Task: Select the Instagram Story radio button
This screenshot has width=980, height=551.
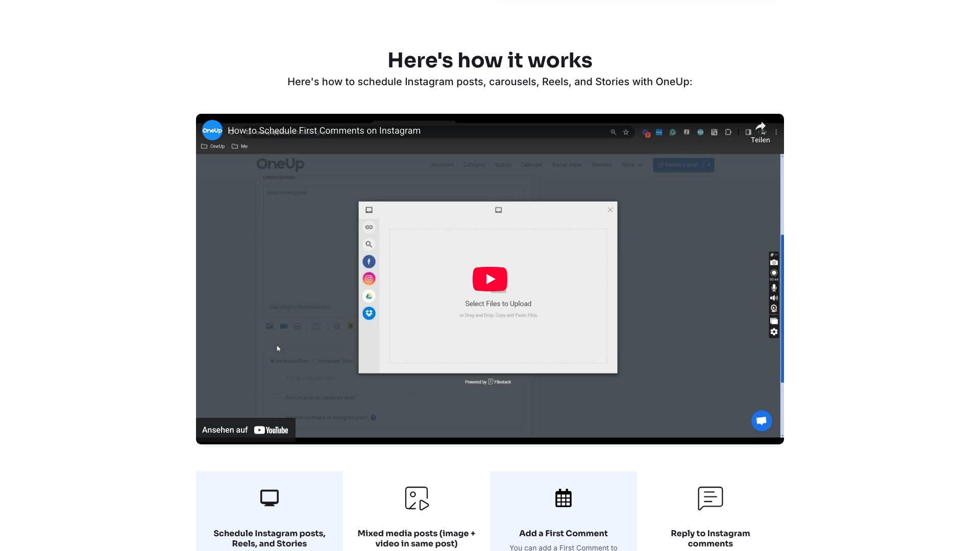Action: (x=315, y=361)
